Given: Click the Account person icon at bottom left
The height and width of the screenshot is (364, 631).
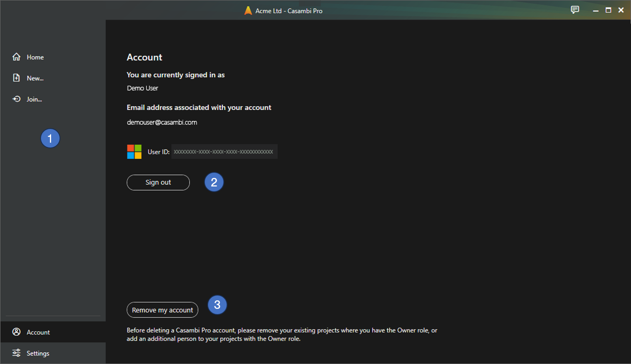Looking at the screenshot, I should tap(16, 332).
